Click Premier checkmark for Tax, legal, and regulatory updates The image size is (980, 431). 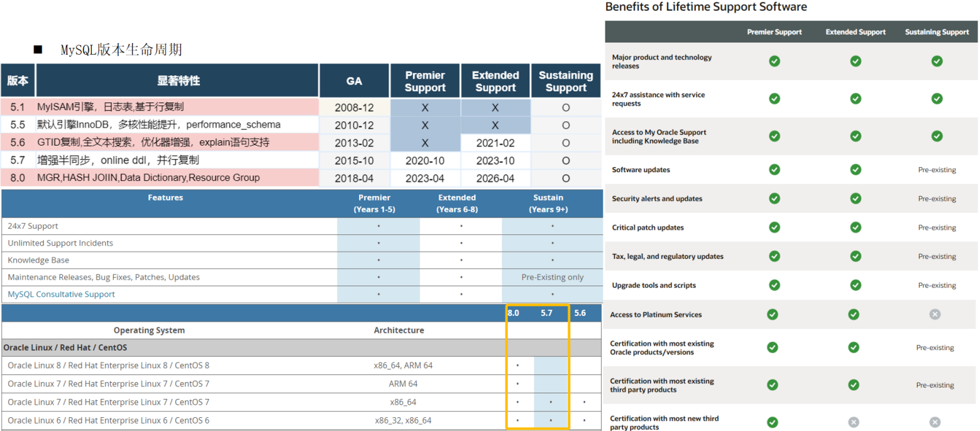(x=774, y=256)
